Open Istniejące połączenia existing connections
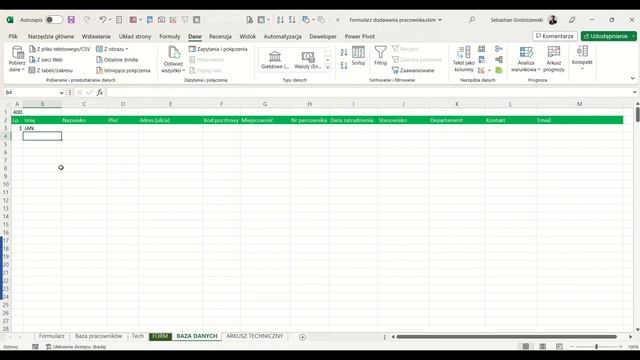 (x=123, y=70)
